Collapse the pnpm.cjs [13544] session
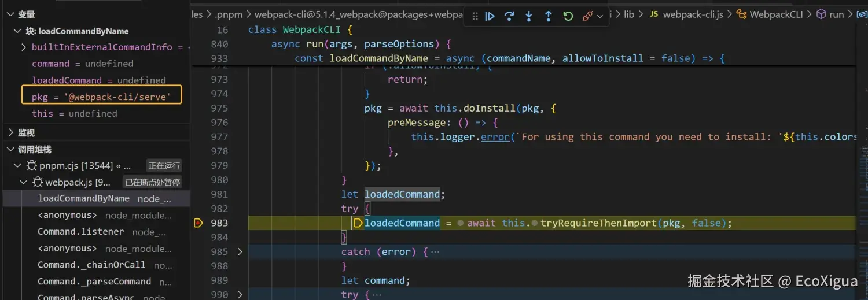 [17, 165]
